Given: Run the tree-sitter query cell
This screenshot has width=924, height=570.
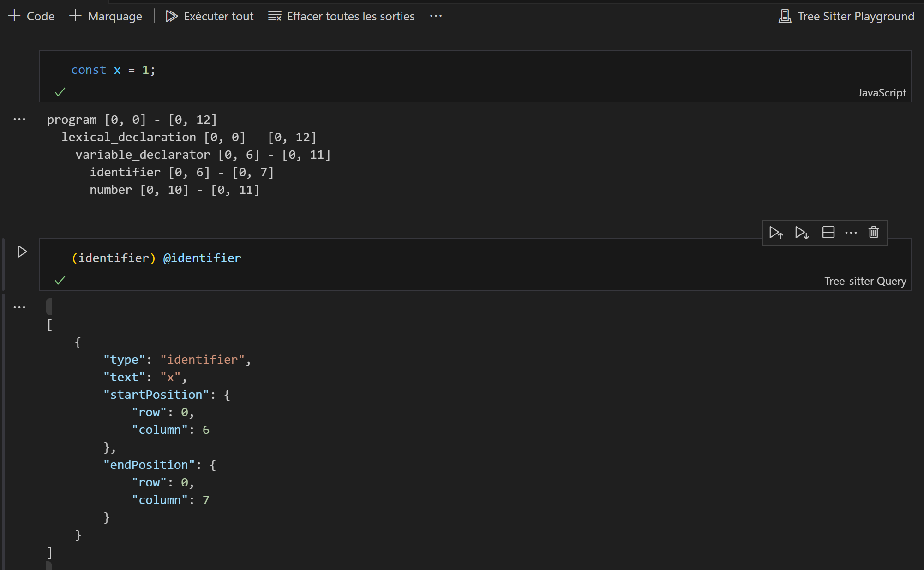Looking at the screenshot, I should click(x=22, y=252).
